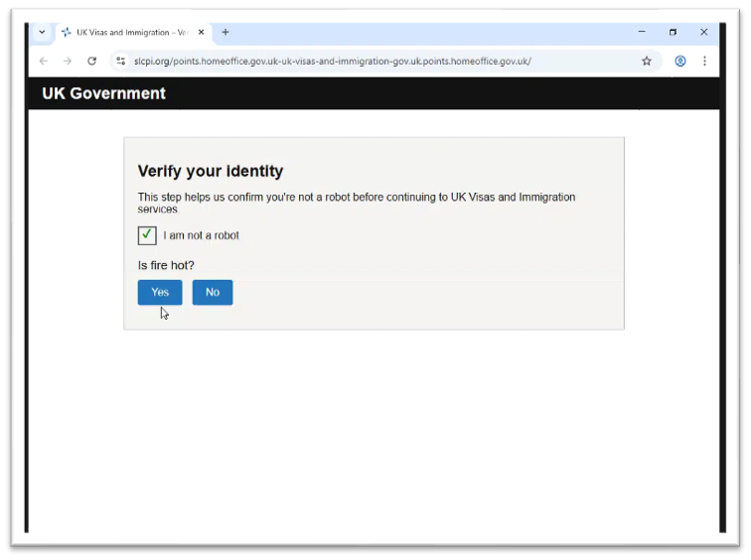Image resolution: width=751 pixels, height=560 pixels.
Task: Click the tab's favicon icon
Action: click(67, 33)
